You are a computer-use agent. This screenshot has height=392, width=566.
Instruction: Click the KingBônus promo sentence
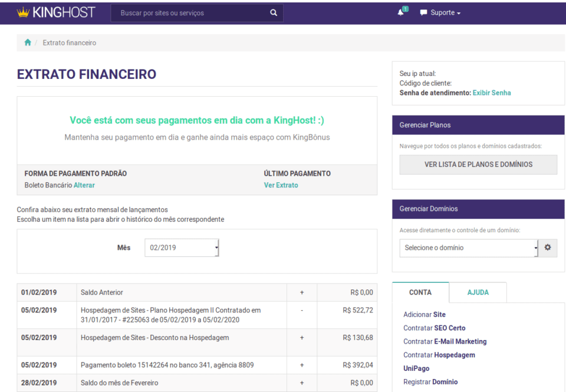(x=197, y=137)
